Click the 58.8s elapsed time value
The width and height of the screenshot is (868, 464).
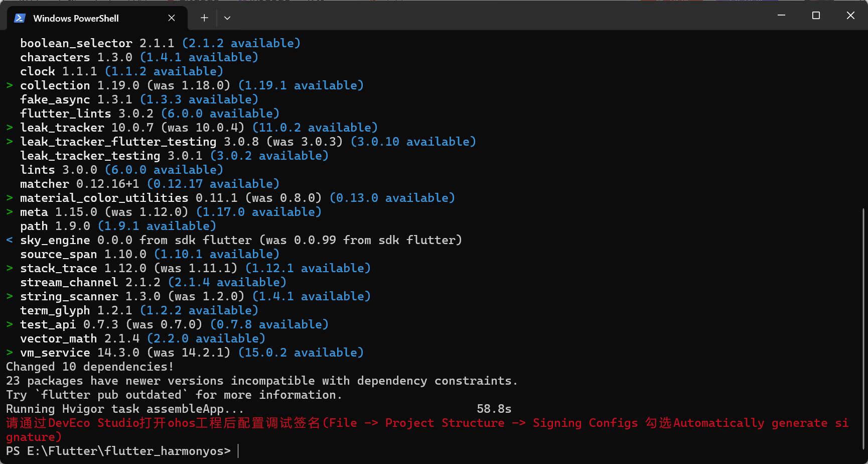[494, 409]
